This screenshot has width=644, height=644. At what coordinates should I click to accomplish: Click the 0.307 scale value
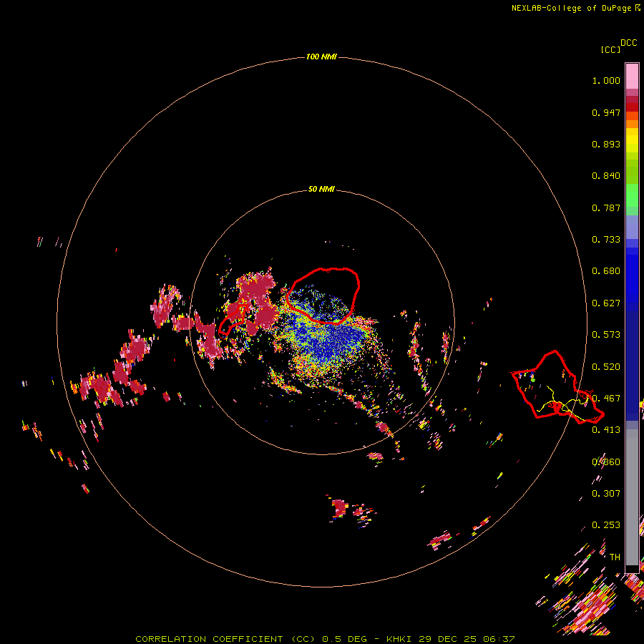[606, 494]
